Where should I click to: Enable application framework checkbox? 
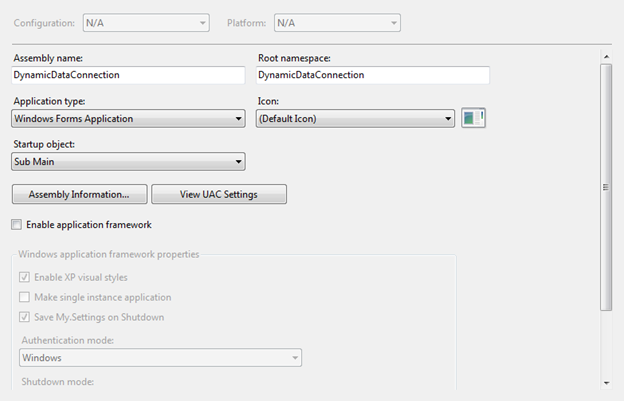pyautogui.click(x=16, y=225)
